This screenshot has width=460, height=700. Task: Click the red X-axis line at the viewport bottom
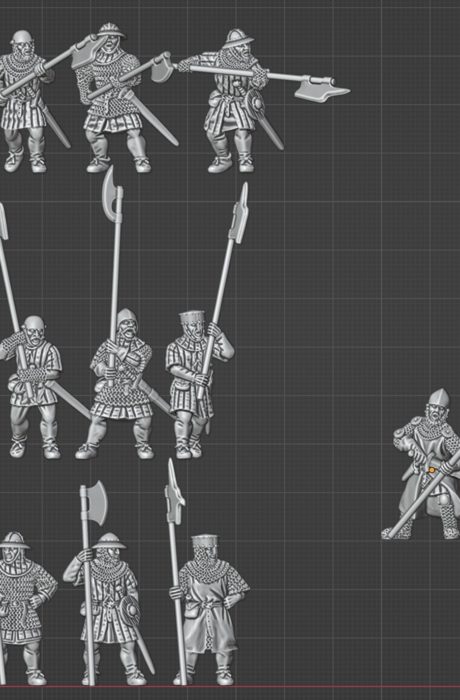click(x=230, y=687)
